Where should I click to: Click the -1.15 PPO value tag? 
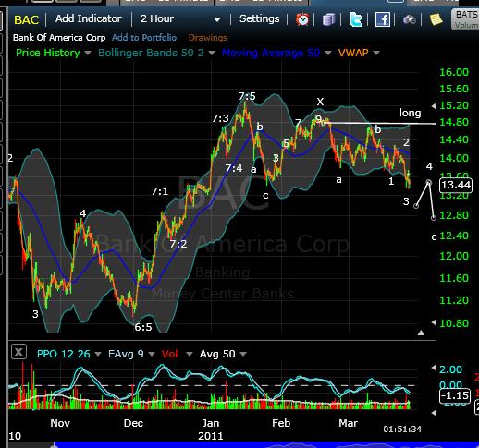coord(455,395)
